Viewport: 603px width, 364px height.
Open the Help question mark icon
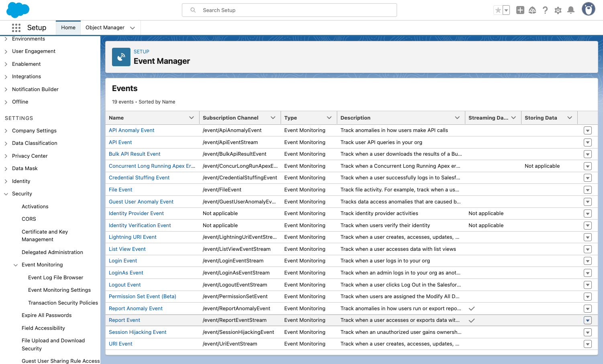[545, 10]
